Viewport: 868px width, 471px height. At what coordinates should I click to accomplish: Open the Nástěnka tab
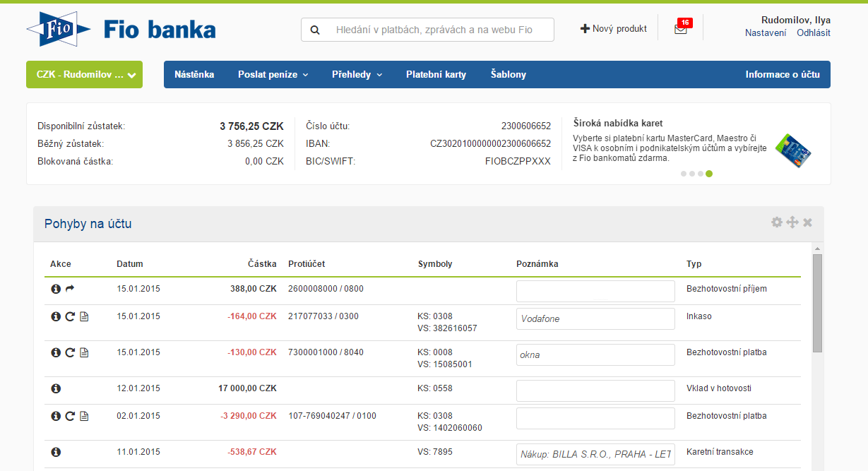click(194, 74)
